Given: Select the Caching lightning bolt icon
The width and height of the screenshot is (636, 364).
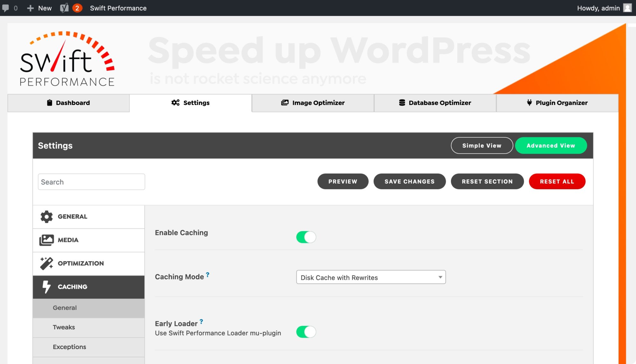Looking at the screenshot, I should point(46,286).
